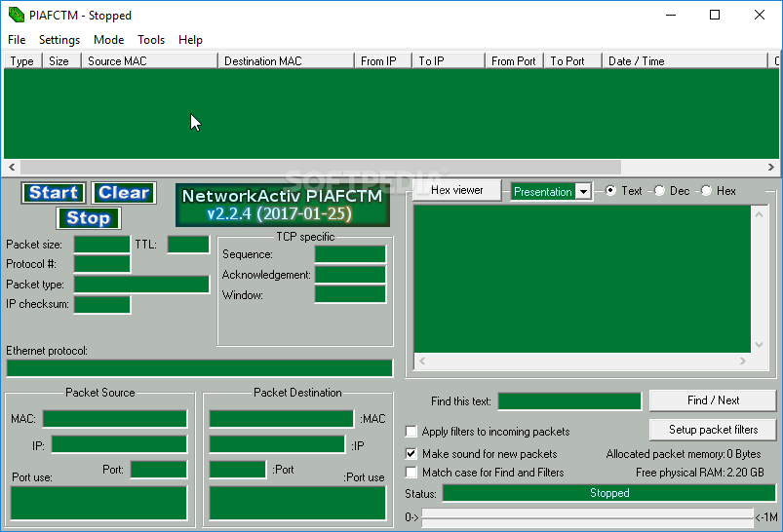The width and height of the screenshot is (783, 532).
Task: Click the Packet Destination IP field
Action: click(x=277, y=444)
